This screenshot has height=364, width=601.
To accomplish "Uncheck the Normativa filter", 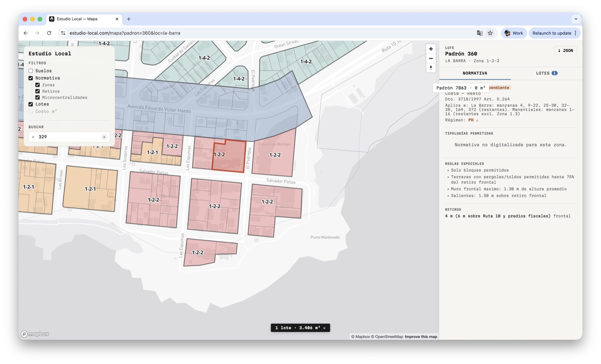I will tap(31, 78).
